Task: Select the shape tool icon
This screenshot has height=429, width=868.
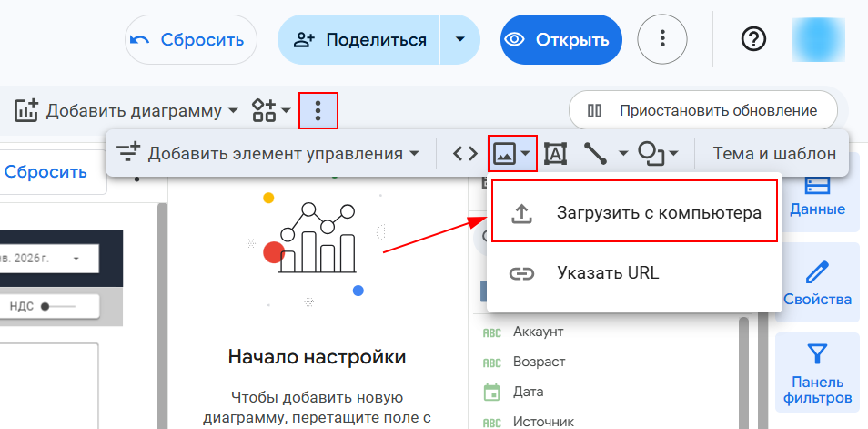Action: pyautogui.click(x=651, y=154)
